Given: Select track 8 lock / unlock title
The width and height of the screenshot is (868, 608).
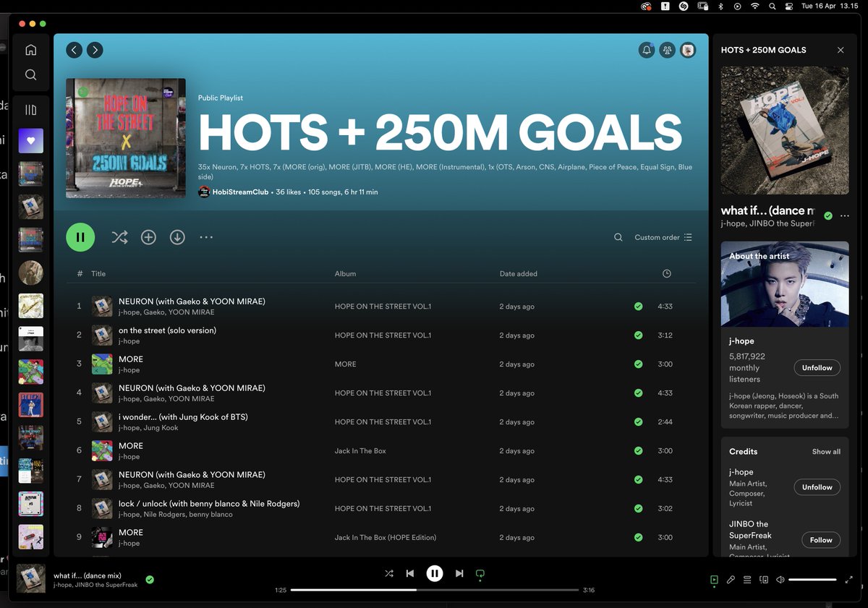Looking at the screenshot, I should tap(209, 504).
